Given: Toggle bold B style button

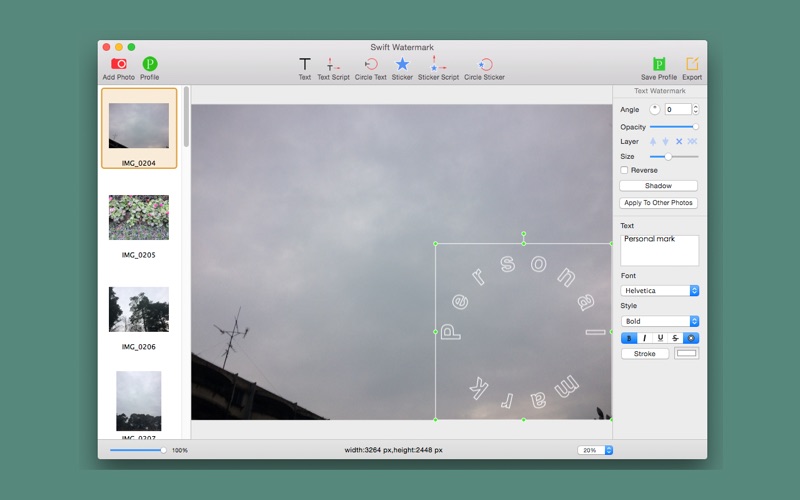Looking at the screenshot, I should [x=629, y=338].
